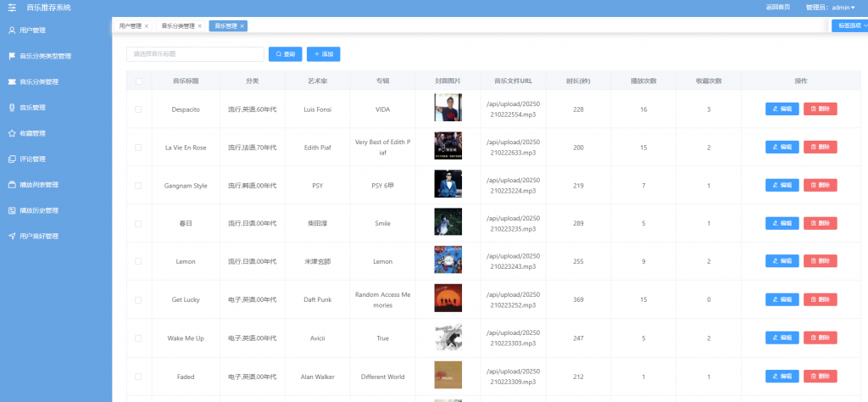Click the flag icon beside 音乐分类类型管理
The width and height of the screenshot is (868, 402).
[12, 56]
